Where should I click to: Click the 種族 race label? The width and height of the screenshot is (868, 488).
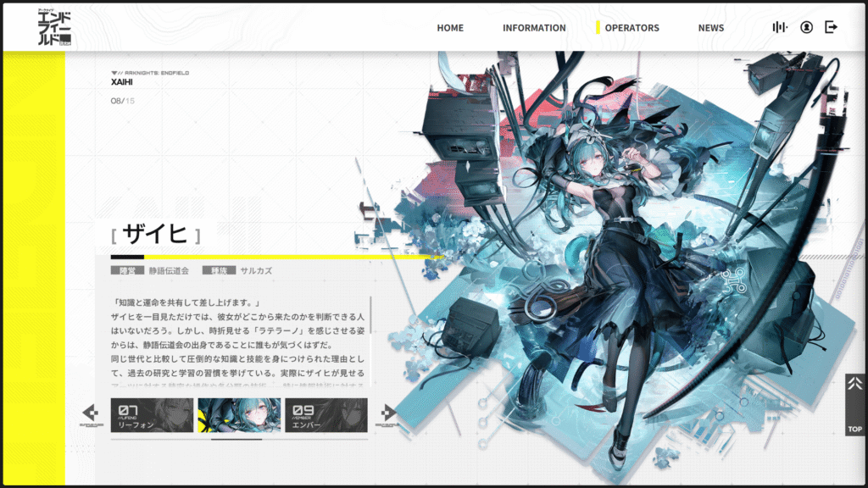click(x=219, y=270)
